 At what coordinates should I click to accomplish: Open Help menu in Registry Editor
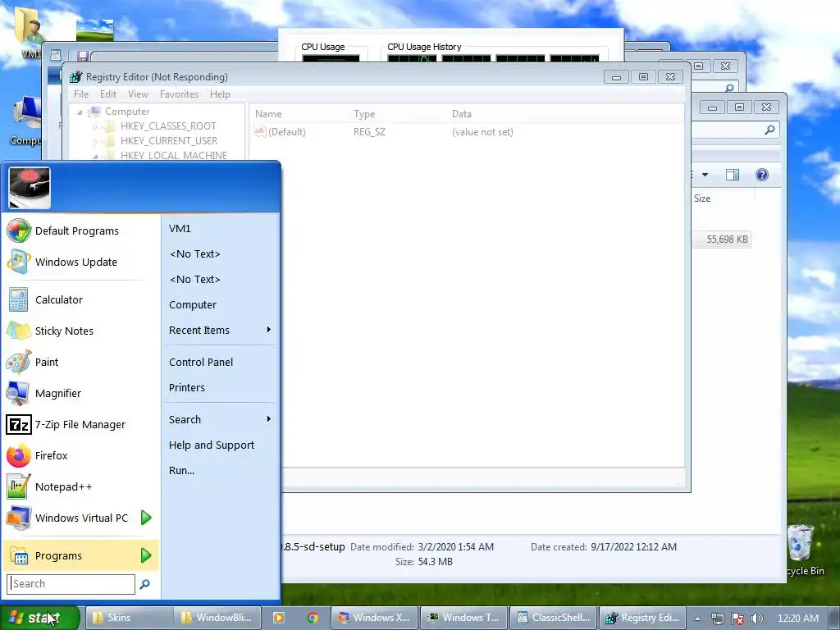click(x=220, y=94)
